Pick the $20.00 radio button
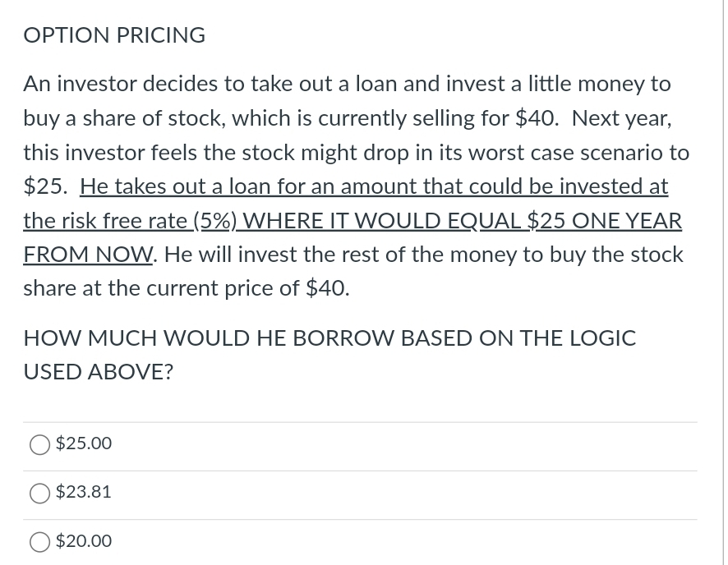The width and height of the screenshot is (728, 565). [x=39, y=542]
